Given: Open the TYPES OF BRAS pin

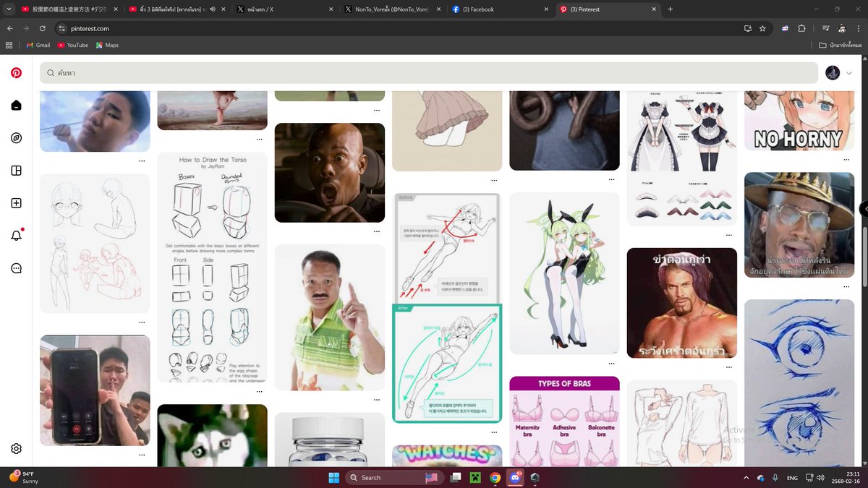Looking at the screenshot, I should pyautogui.click(x=564, y=421).
